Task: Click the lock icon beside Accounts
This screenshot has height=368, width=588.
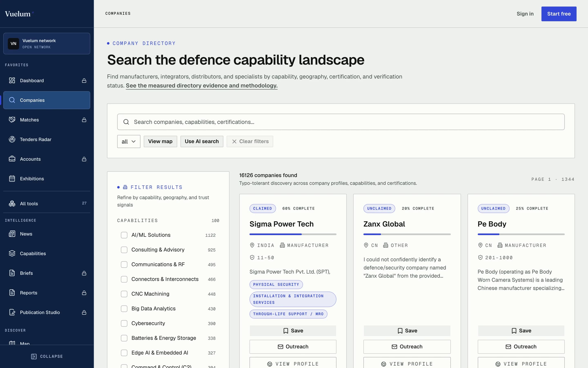Action: (84, 159)
